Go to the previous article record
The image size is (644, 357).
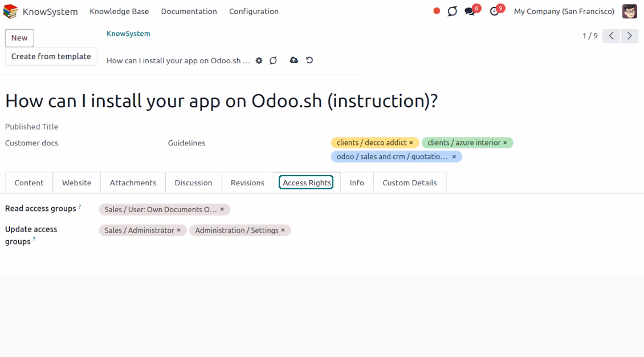tap(611, 36)
